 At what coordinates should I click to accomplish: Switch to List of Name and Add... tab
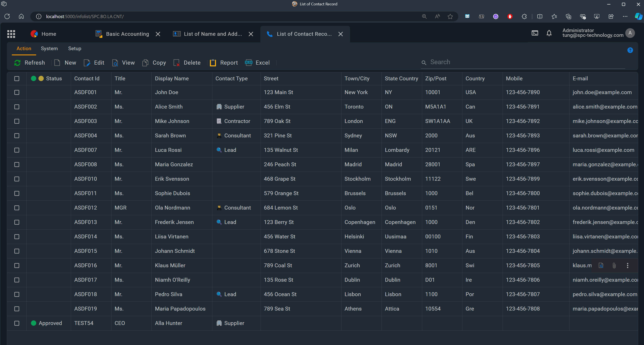click(208, 34)
